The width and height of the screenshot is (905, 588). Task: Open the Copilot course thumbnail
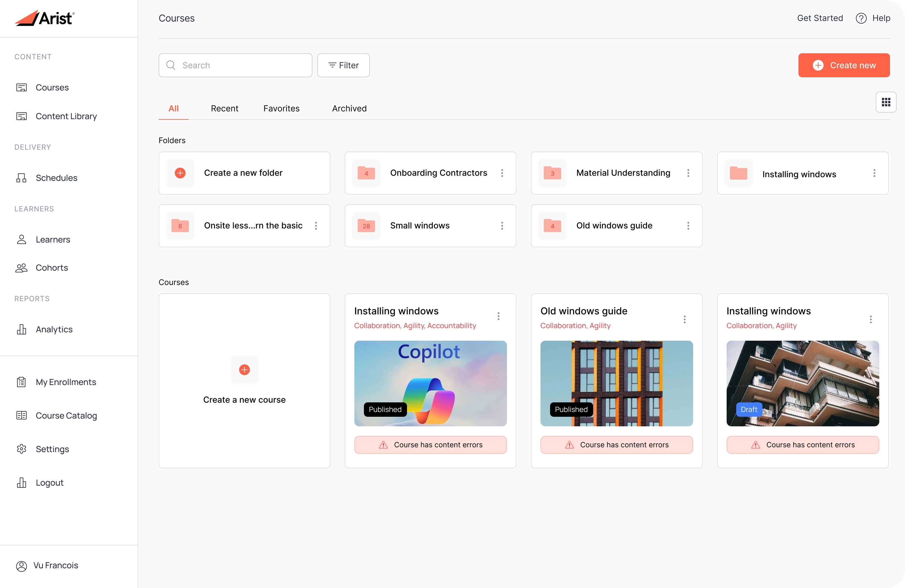pos(430,383)
